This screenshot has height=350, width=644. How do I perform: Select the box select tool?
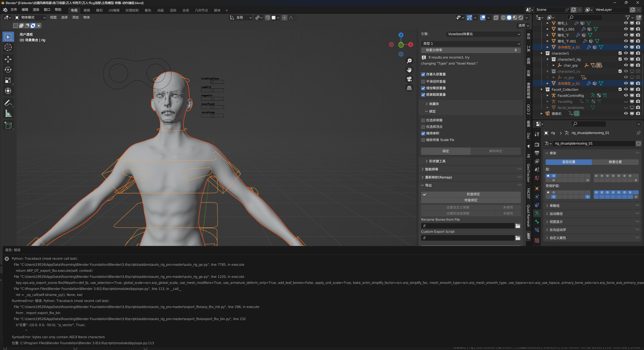coord(8,37)
